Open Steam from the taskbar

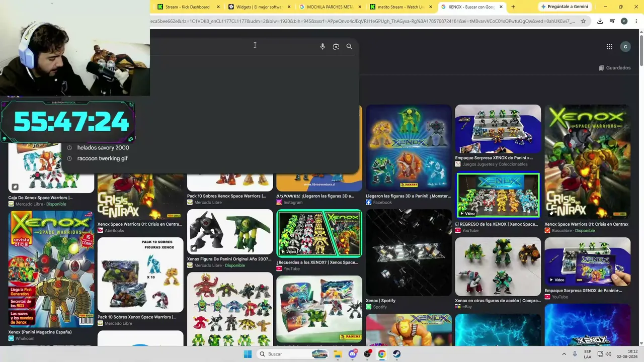click(x=397, y=354)
